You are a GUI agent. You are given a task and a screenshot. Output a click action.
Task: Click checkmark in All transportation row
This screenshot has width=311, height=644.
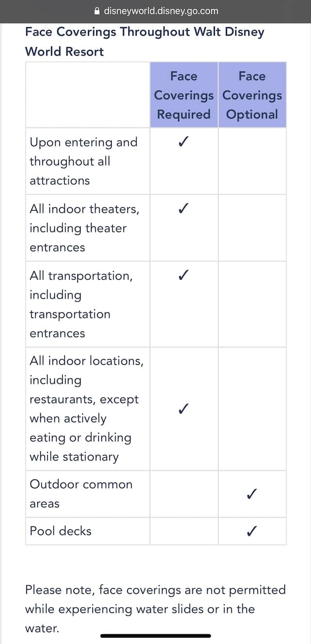(183, 275)
